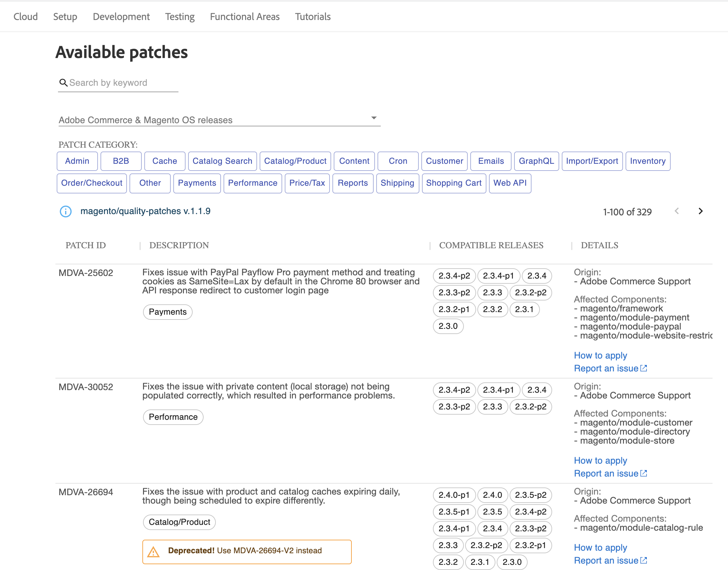Screen dimensions: 728x570
Task: Click the Search by keyword input field
Action: (x=117, y=83)
